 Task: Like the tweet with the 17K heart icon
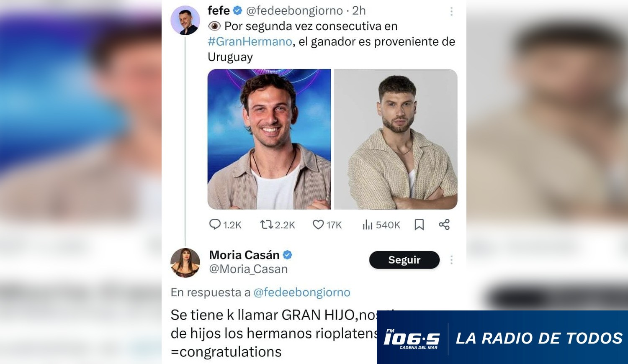click(x=318, y=225)
